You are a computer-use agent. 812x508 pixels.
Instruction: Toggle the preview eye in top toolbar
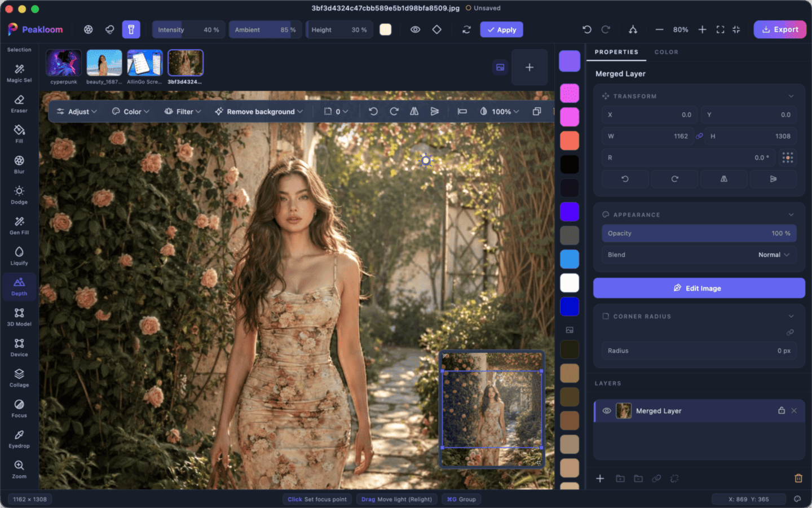pos(416,29)
